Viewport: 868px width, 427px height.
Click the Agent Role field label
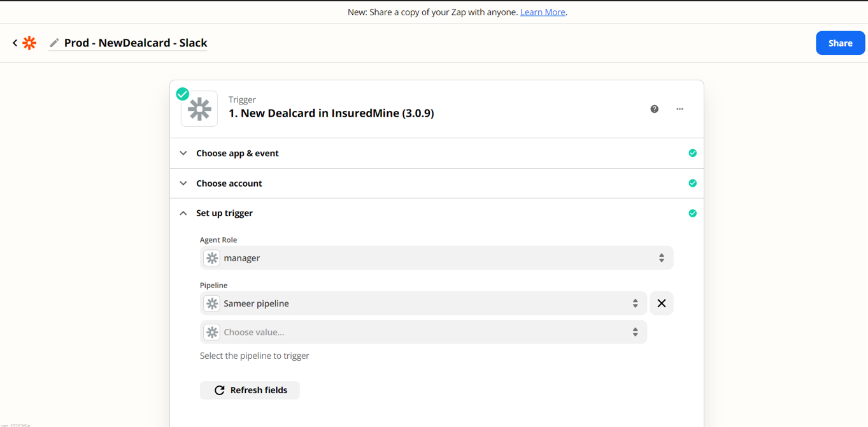point(218,240)
